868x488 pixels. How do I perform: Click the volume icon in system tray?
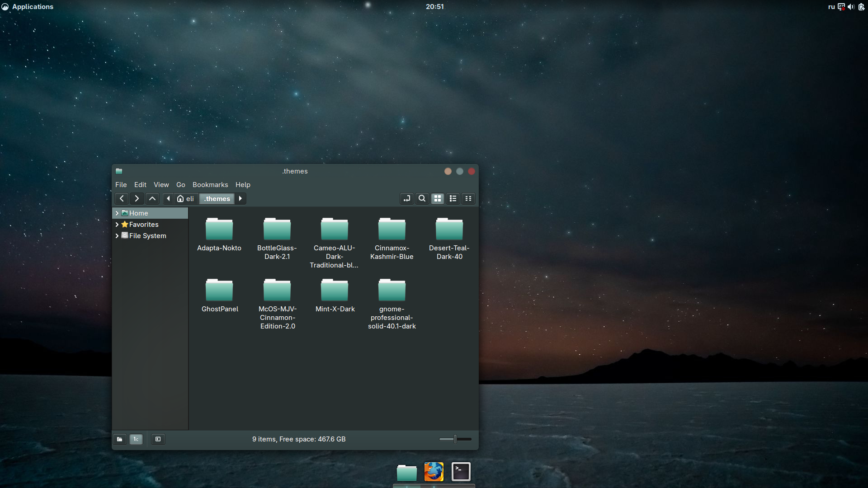coord(851,7)
